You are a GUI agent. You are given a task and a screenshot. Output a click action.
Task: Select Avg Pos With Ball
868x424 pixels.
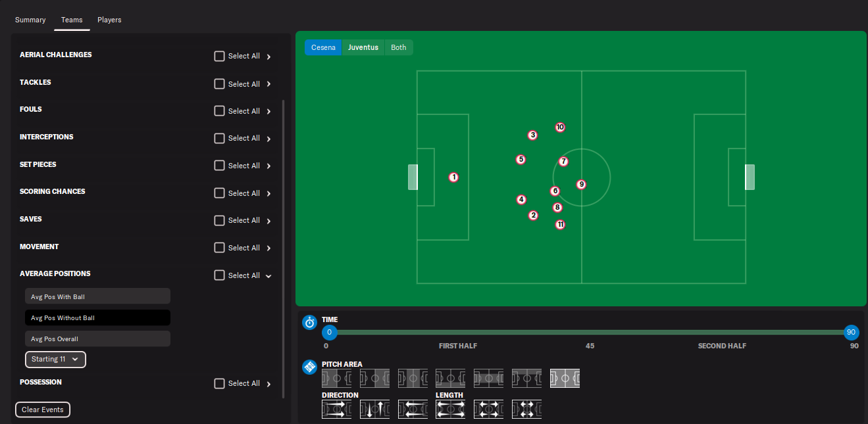pos(97,296)
